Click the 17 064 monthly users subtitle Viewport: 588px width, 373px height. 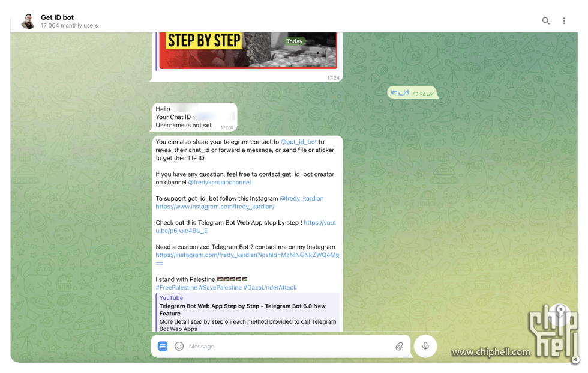click(70, 25)
